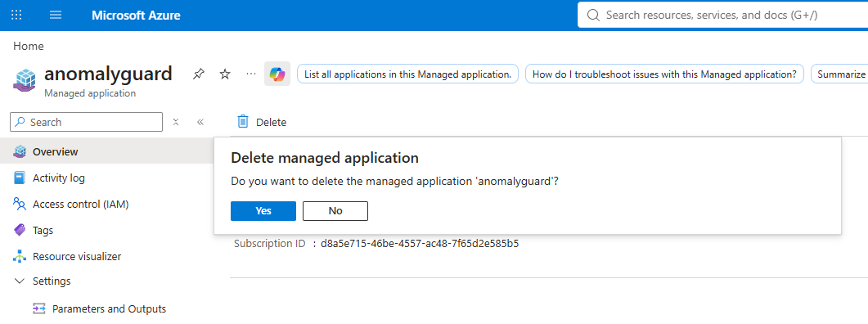The width and height of the screenshot is (868, 324).
Task: Focus the global resources search box
Action: (x=723, y=15)
